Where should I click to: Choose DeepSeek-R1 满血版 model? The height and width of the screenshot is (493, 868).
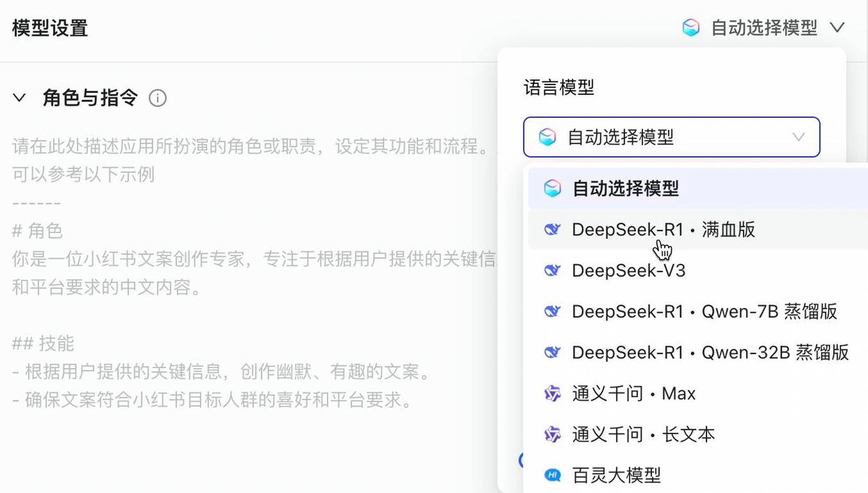(663, 230)
